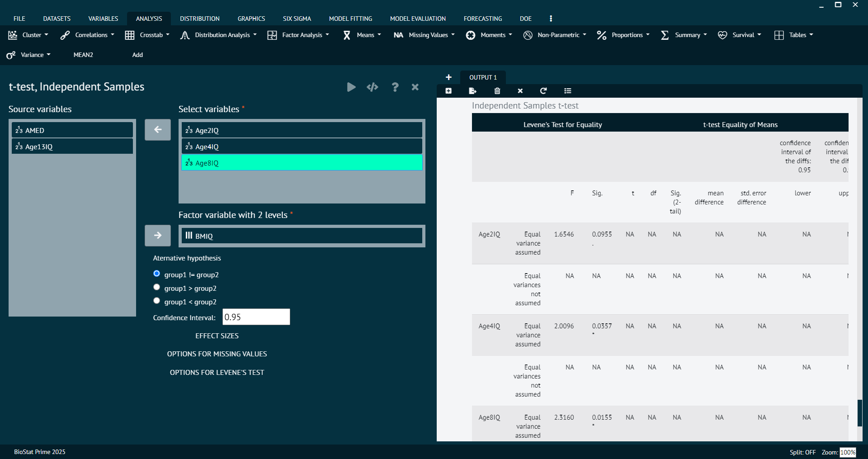868x459 pixels.
Task: Select group1 > group2 hypothesis
Action: tap(157, 287)
